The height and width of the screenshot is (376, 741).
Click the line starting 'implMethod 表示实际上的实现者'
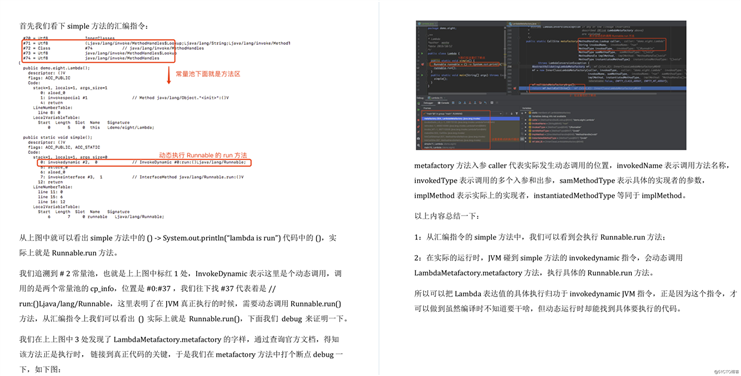[x=550, y=196]
